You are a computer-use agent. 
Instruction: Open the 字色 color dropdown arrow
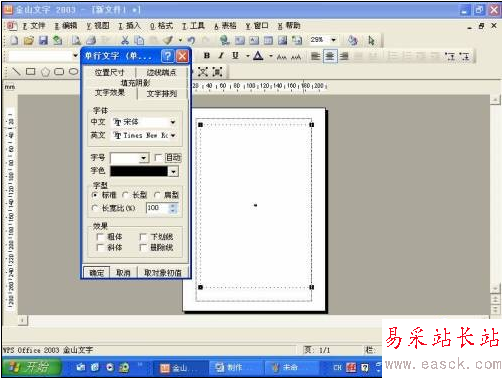coord(173,171)
